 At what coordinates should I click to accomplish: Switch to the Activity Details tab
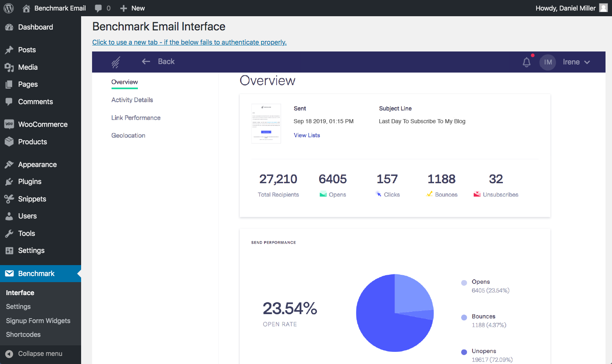132,100
